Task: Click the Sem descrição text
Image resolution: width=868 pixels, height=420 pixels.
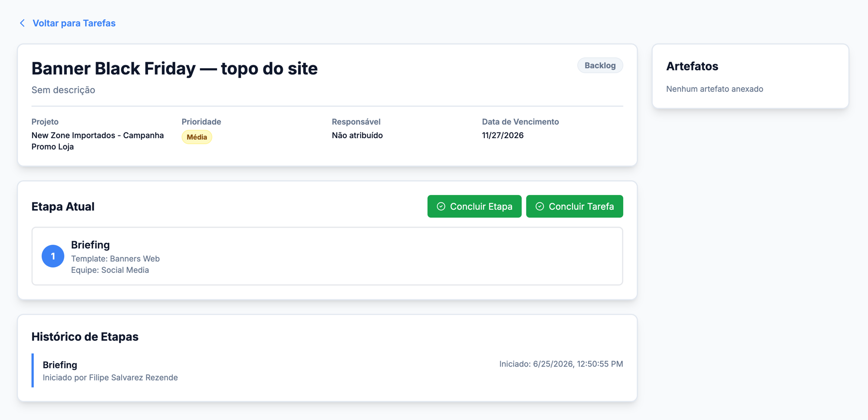Action: (63, 90)
